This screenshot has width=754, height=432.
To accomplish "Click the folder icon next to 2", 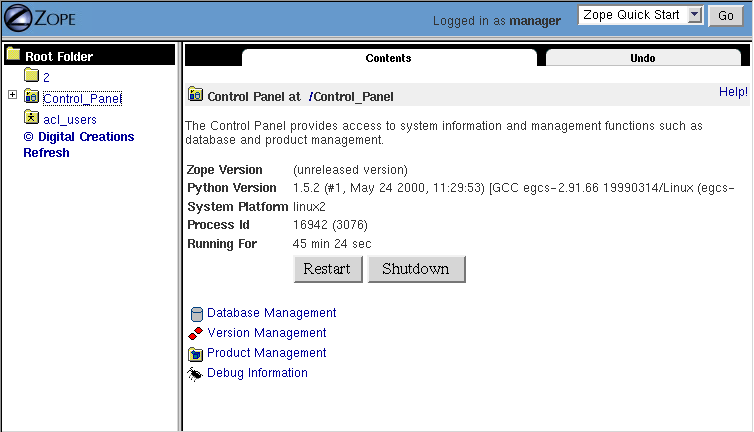I will [31, 76].
